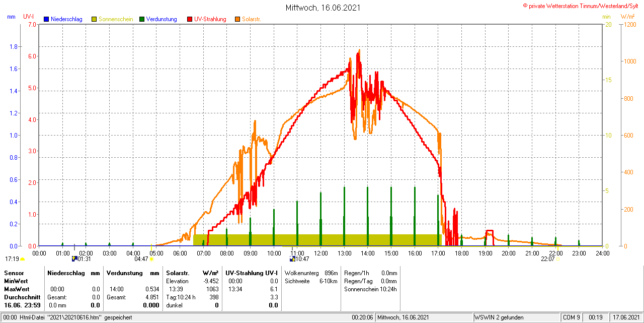Click the MaxWert row label
This screenshot has width=644, height=323.
17,289
